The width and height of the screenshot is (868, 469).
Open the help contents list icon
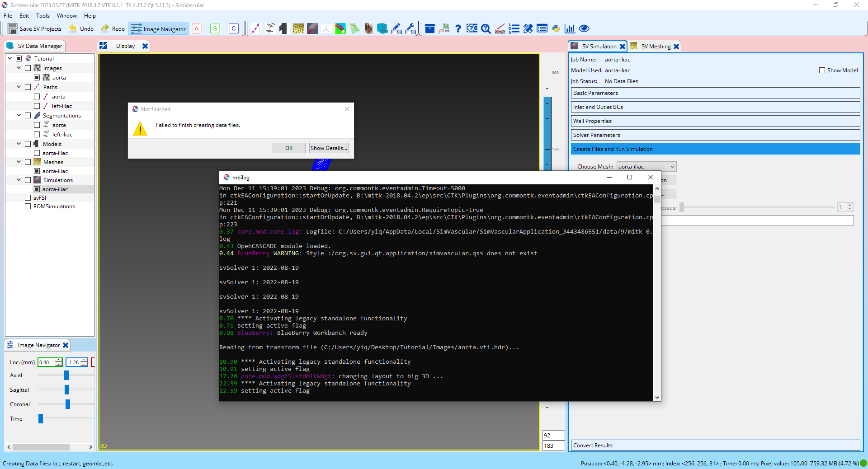[x=472, y=28]
